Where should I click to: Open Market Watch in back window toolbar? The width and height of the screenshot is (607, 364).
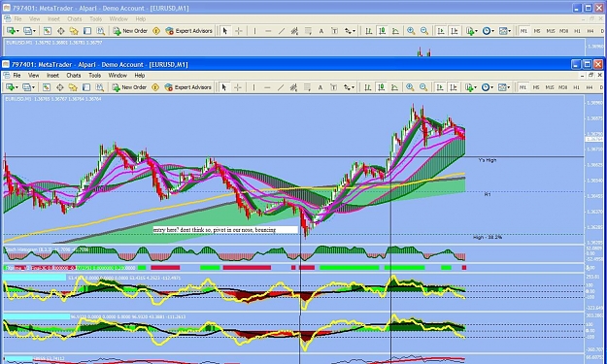[48, 31]
